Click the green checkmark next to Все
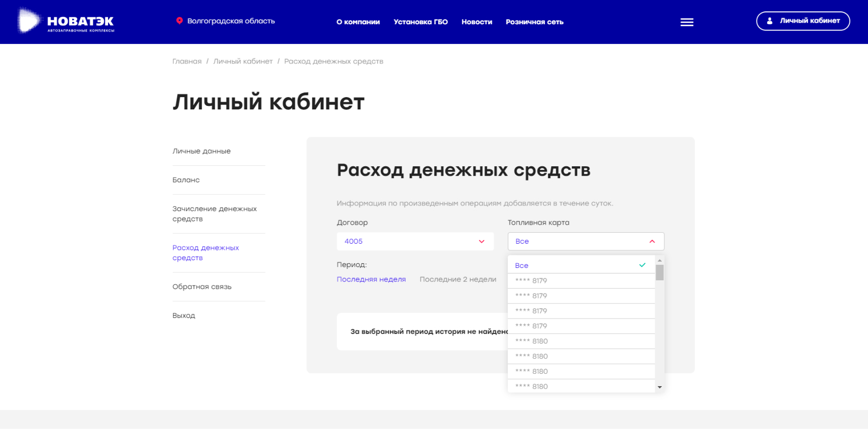 click(x=642, y=265)
